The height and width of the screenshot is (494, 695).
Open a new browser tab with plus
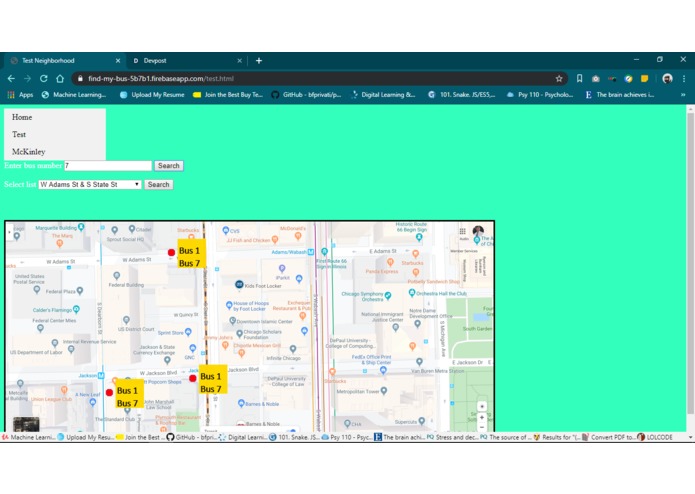pos(259,61)
